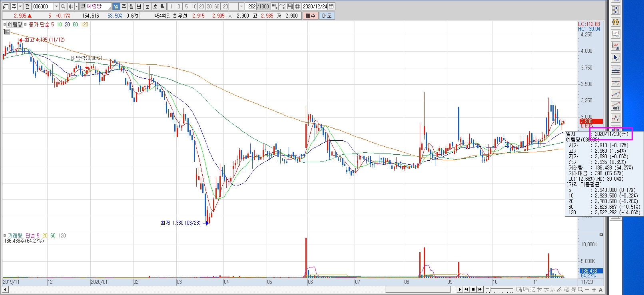Open the chart settings gear in top toolbar
Image resolution: width=644 pixels, height=295 pixels.
[297, 6]
